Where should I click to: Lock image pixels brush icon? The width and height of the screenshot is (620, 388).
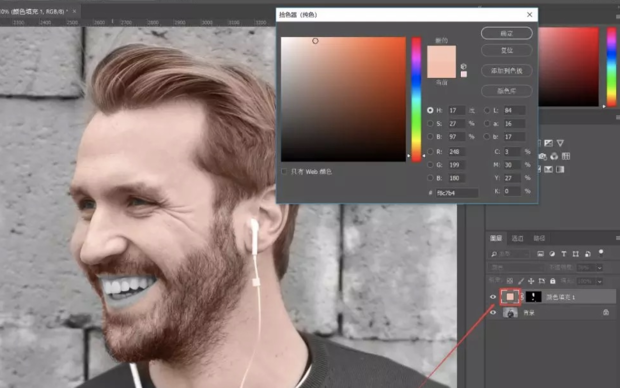click(x=521, y=281)
